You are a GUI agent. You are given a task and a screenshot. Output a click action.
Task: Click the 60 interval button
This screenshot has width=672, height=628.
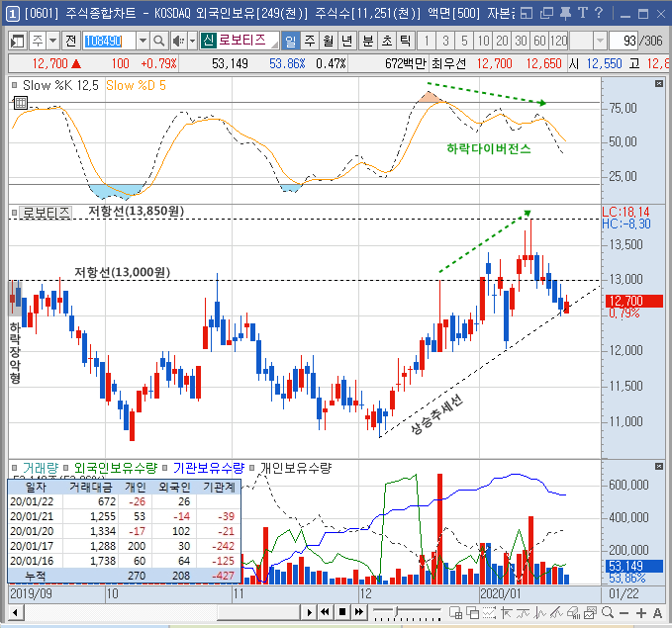coord(539,42)
